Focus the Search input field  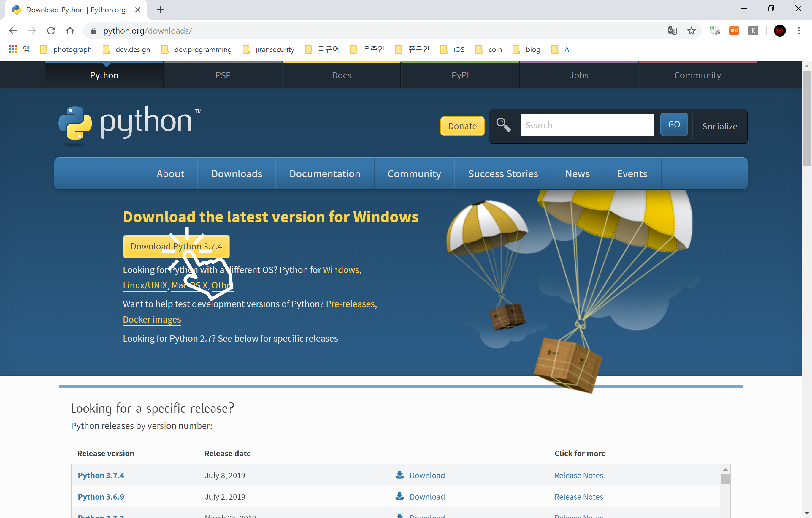587,125
